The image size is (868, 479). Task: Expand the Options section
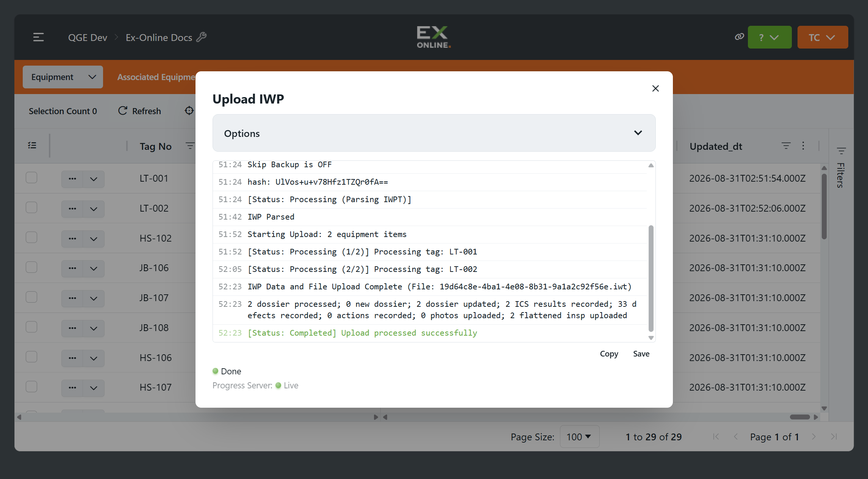coord(434,133)
